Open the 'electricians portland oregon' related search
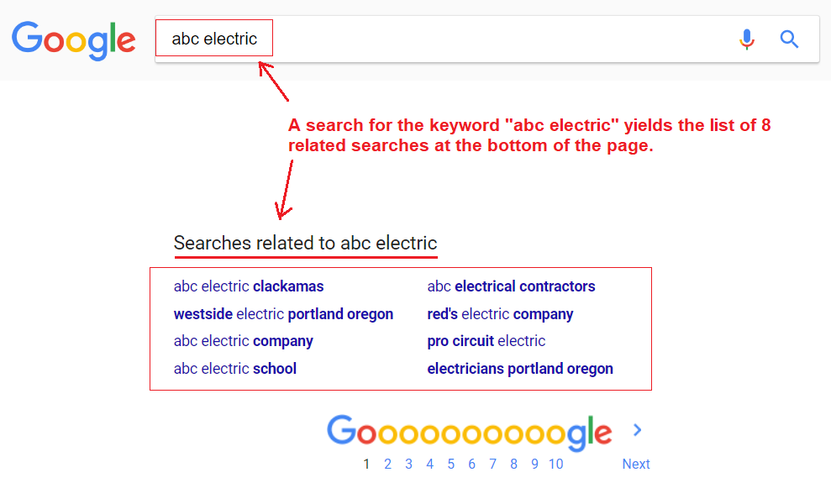831x504 pixels. click(x=520, y=368)
